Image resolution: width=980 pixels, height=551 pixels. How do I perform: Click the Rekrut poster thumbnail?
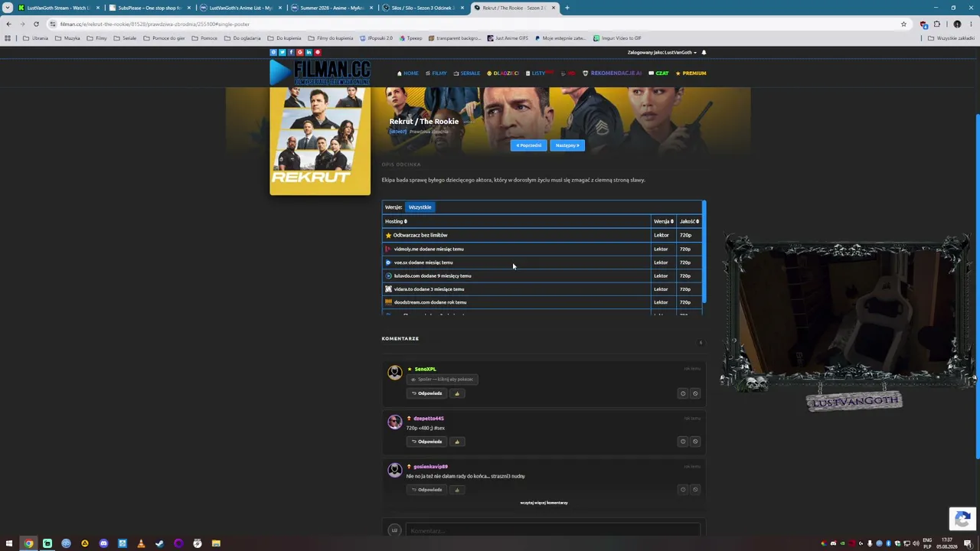click(320, 141)
